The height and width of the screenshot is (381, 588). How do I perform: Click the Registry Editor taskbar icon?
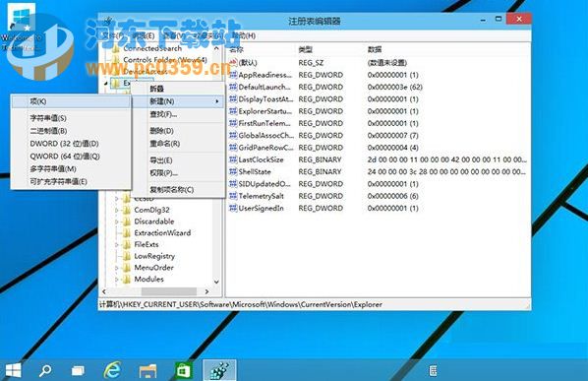[x=219, y=370]
